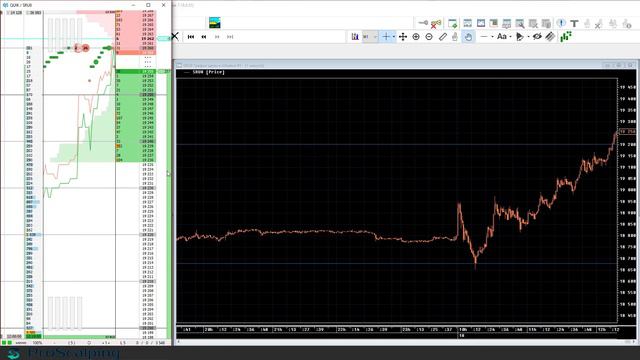Click the first window layout icon after the new chart icon
The image size is (640, 360).
(467, 23)
